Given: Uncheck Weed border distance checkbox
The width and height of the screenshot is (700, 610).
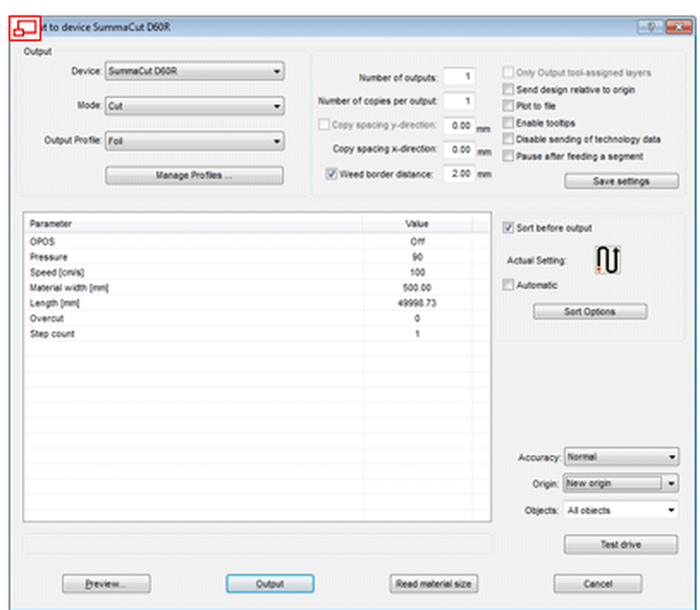Looking at the screenshot, I should pos(331,173).
